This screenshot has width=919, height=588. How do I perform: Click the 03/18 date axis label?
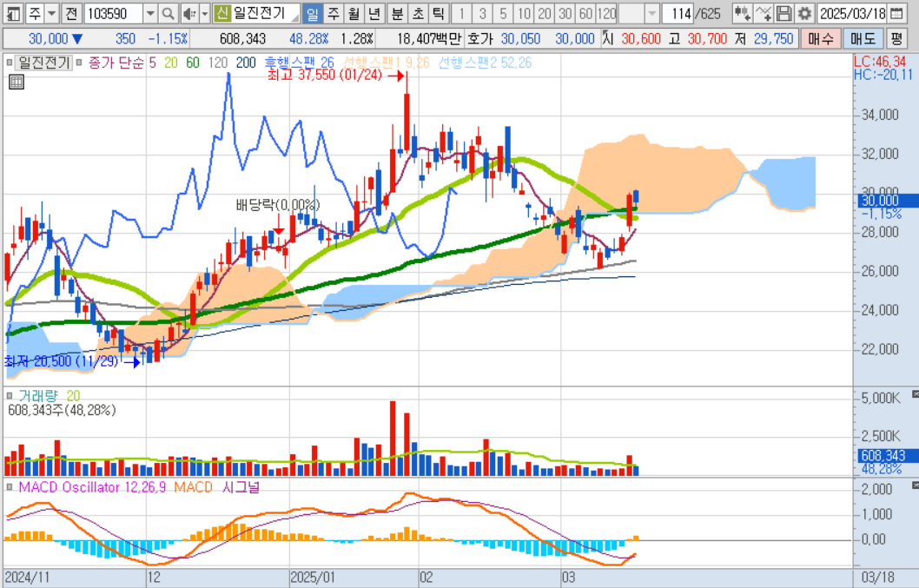[877, 578]
